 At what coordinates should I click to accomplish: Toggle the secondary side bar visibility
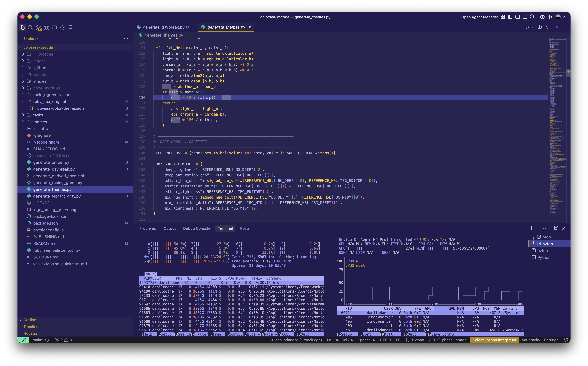click(x=525, y=17)
